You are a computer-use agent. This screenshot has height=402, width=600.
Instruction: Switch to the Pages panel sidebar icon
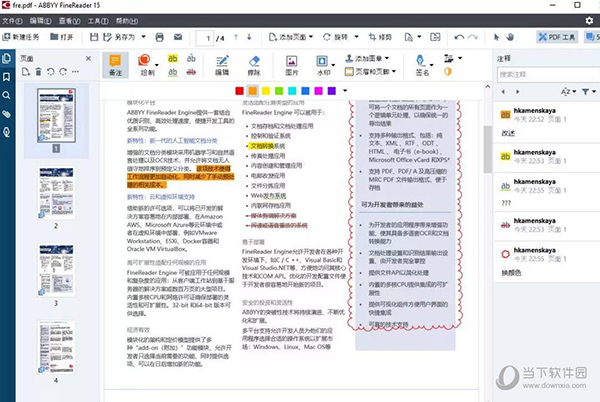[x=7, y=59]
